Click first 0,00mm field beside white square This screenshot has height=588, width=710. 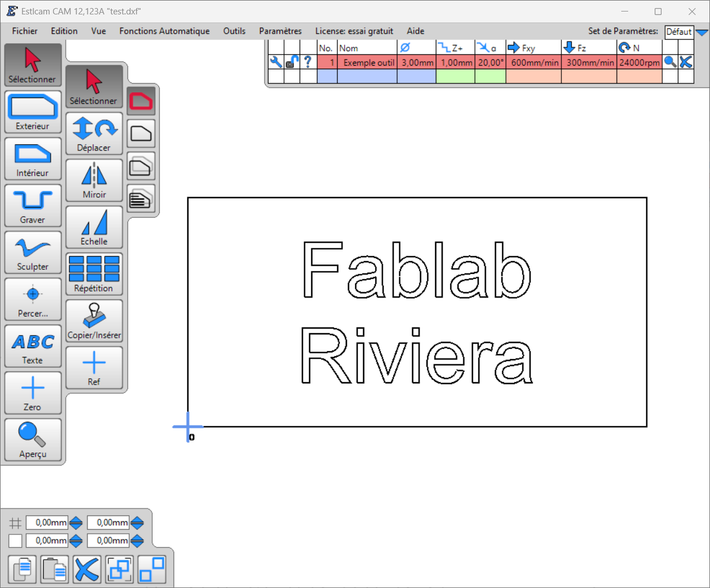[x=47, y=541]
